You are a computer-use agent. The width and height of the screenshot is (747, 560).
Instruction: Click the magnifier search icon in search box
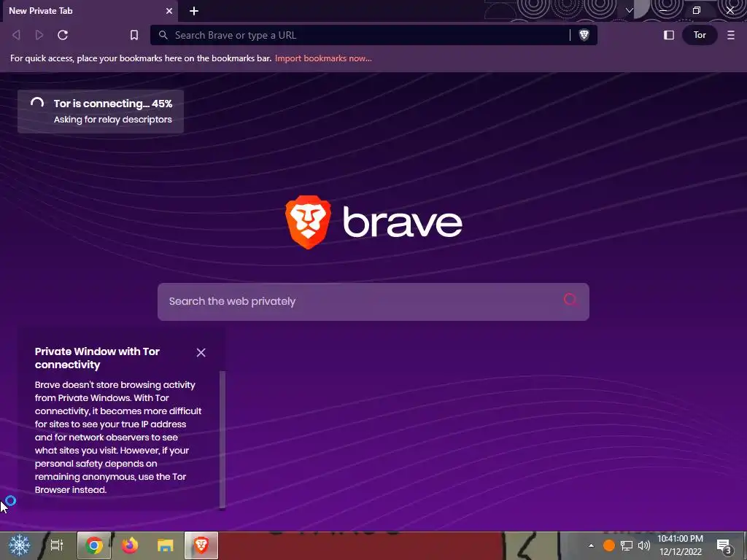pos(570,300)
